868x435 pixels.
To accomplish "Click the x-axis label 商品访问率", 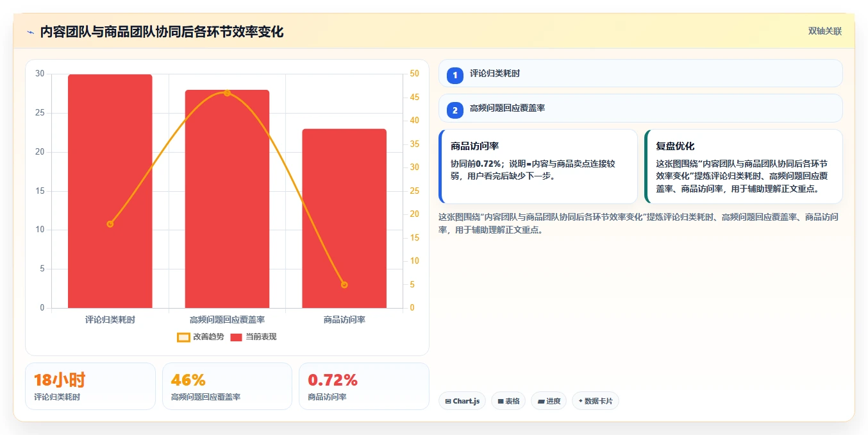I will coord(344,319).
